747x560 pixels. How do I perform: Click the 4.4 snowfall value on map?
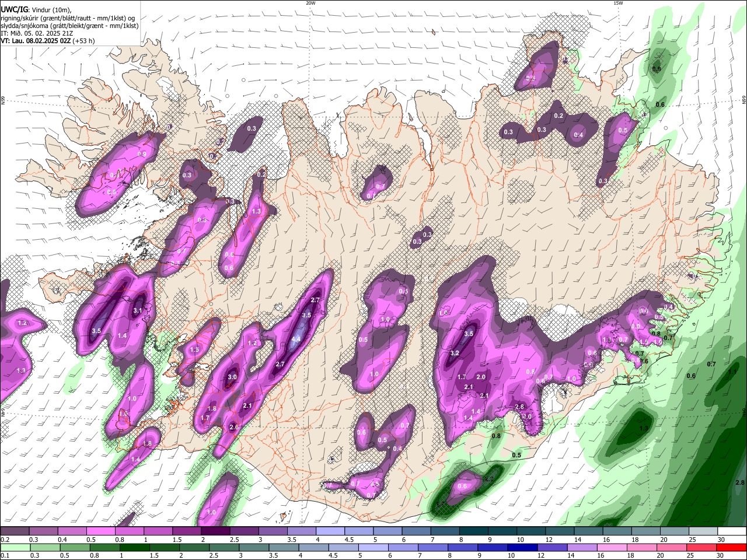pyautogui.click(x=296, y=339)
